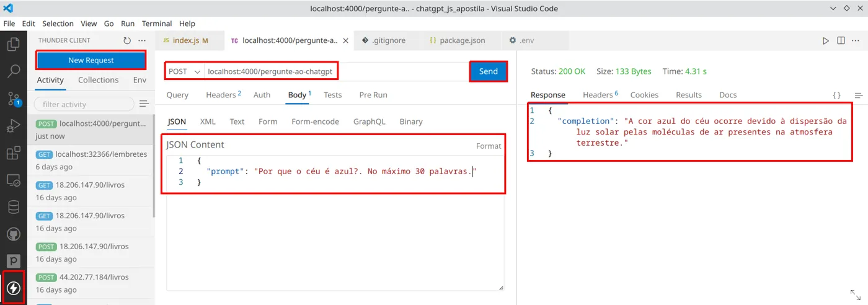Open the filter activity options menu icon
Screen dimensions: 868x305
pos(144,104)
